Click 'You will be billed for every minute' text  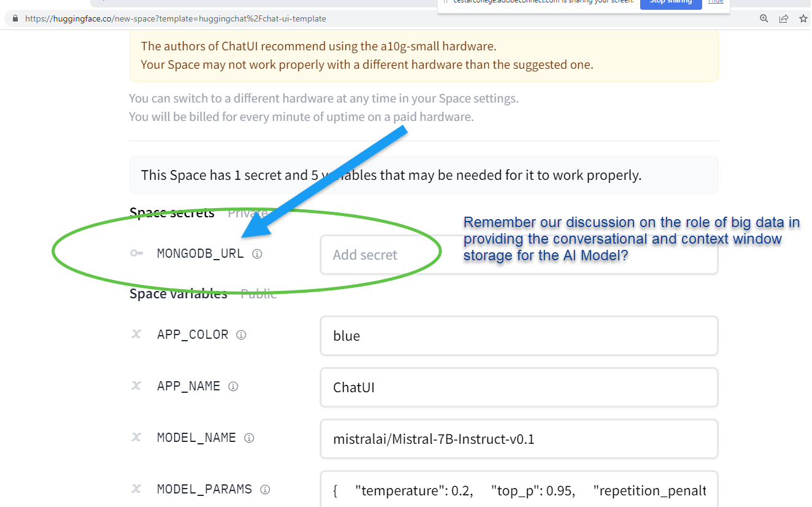click(x=301, y=117)
